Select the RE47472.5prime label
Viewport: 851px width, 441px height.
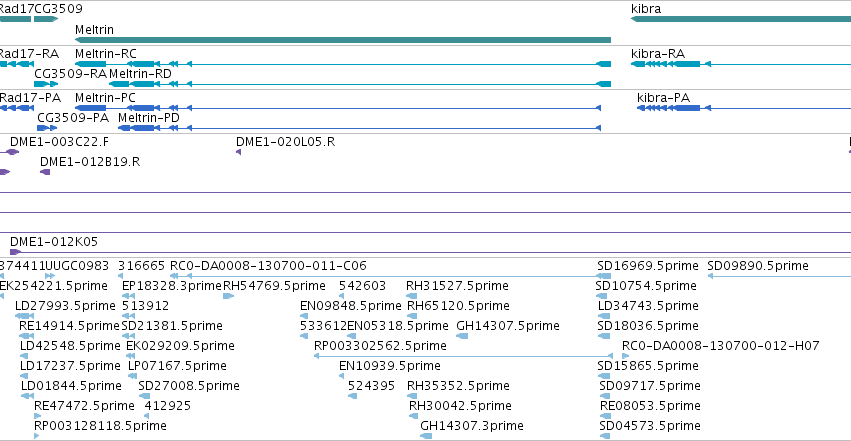(84, 406)
